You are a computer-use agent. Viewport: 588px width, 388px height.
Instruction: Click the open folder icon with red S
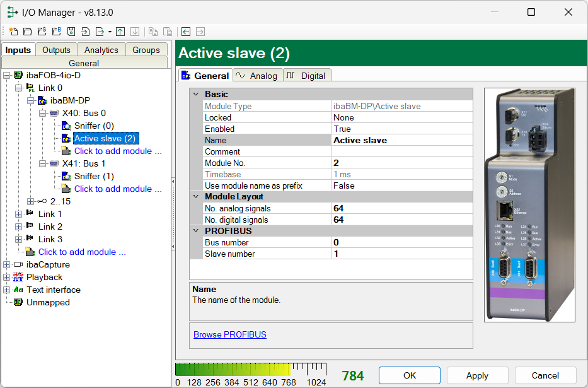point(42,32)
